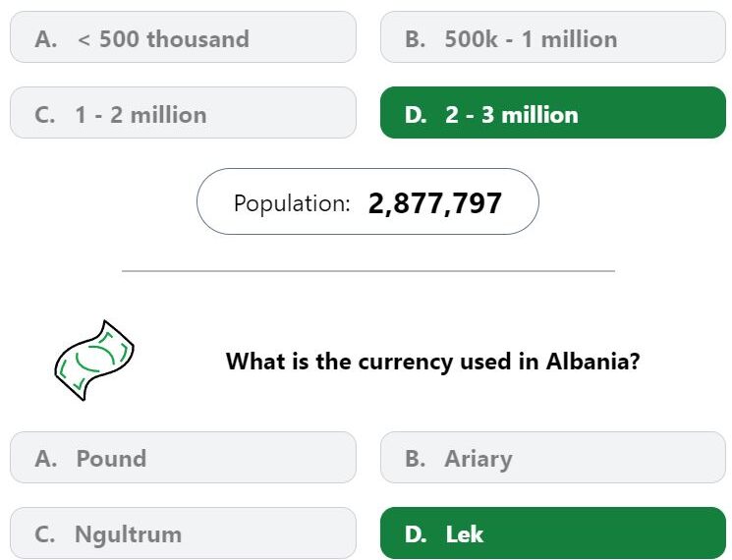Click the population figure 2,877,797

434,203
